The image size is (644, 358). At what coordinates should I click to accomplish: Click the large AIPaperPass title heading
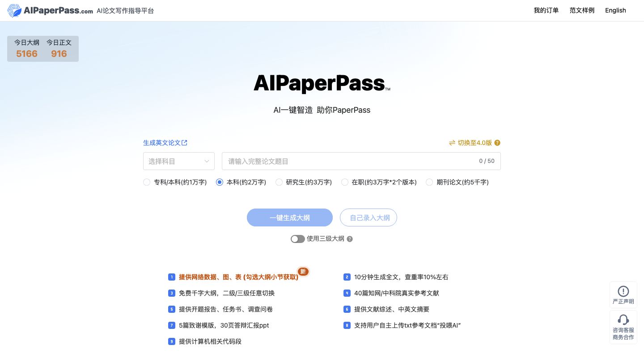point(322,84)
